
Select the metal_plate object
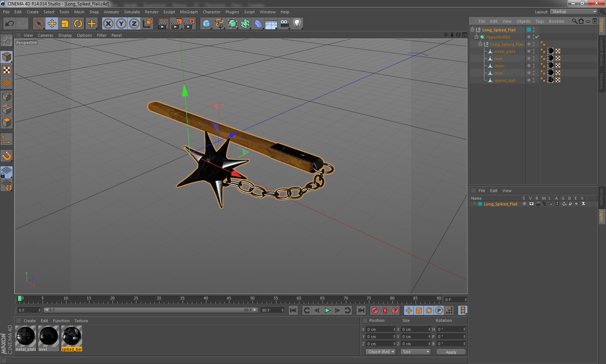click(x=505, y=52)
